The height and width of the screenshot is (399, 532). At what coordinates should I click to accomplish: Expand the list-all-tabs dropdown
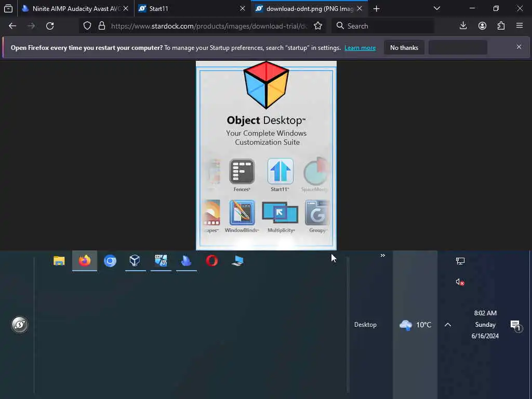(x=437, y=8)
